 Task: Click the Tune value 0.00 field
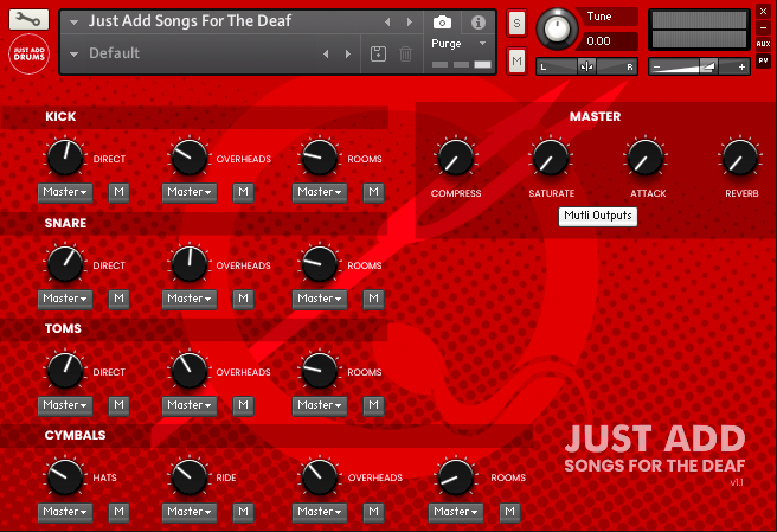point(610,41)
